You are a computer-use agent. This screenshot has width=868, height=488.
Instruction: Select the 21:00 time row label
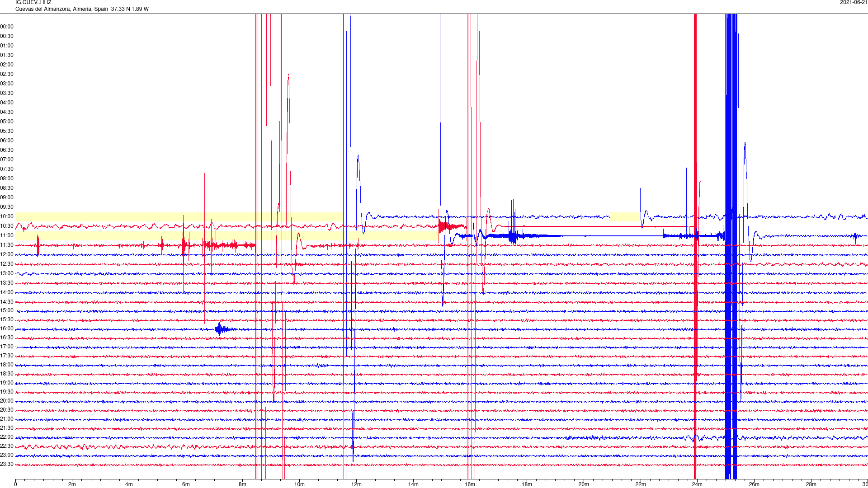(7, 419)
